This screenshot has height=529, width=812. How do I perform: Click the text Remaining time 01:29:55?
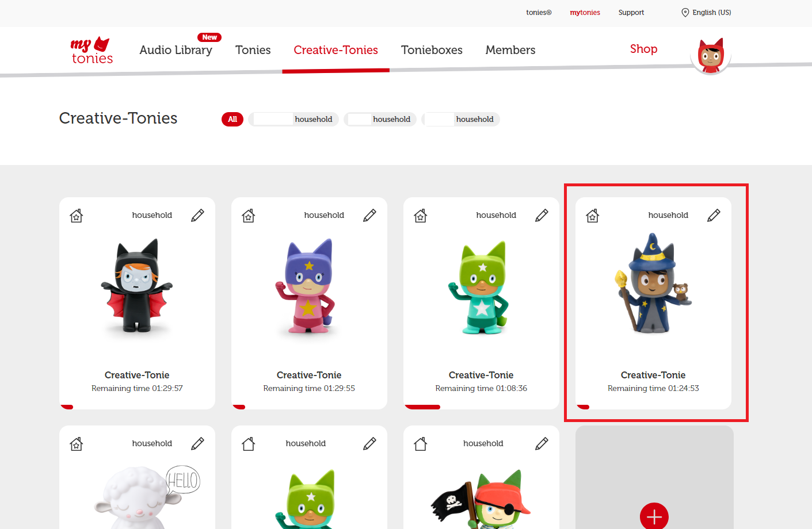pyautogui.click(x=309, y=389)
